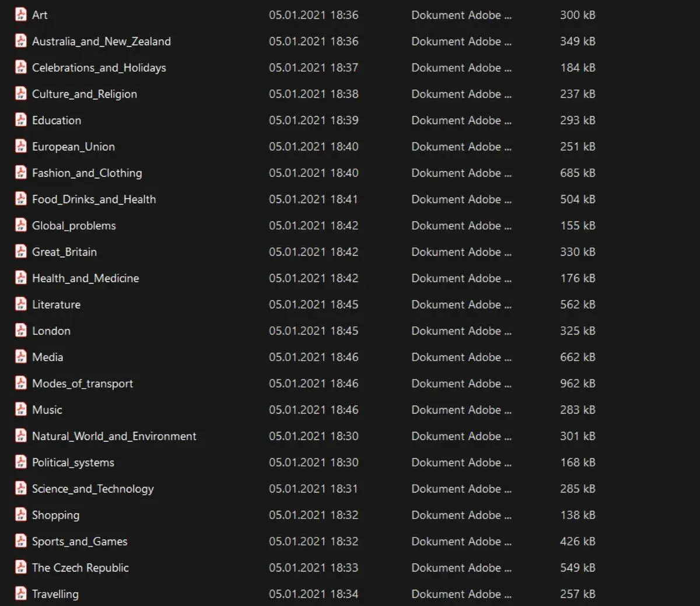Select the Sports_and_Games file name

[x=79, y=541]
